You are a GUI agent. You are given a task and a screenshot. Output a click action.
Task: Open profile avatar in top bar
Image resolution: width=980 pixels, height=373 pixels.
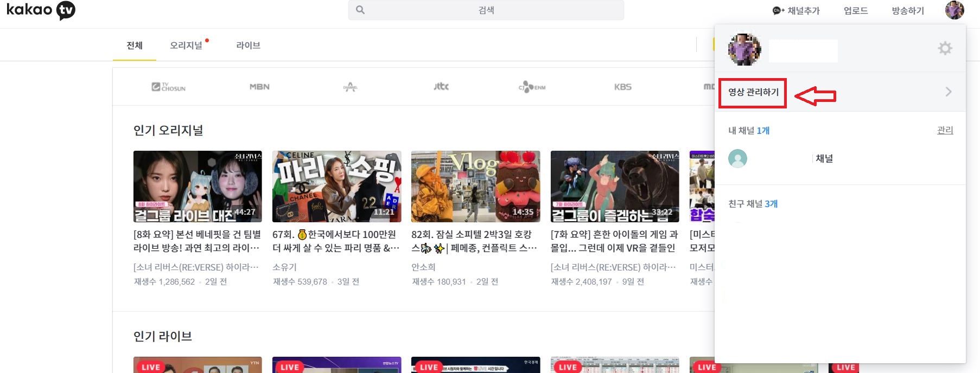click(x=954, y=10)
